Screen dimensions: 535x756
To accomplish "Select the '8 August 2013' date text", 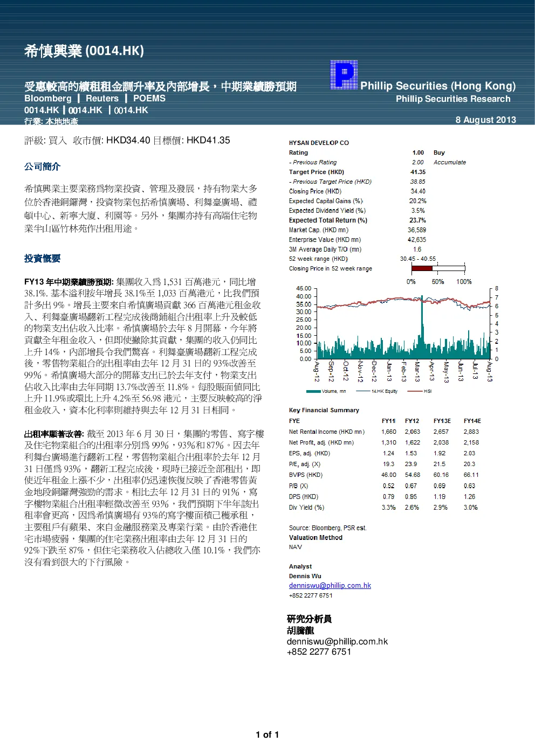I will 485,120.
